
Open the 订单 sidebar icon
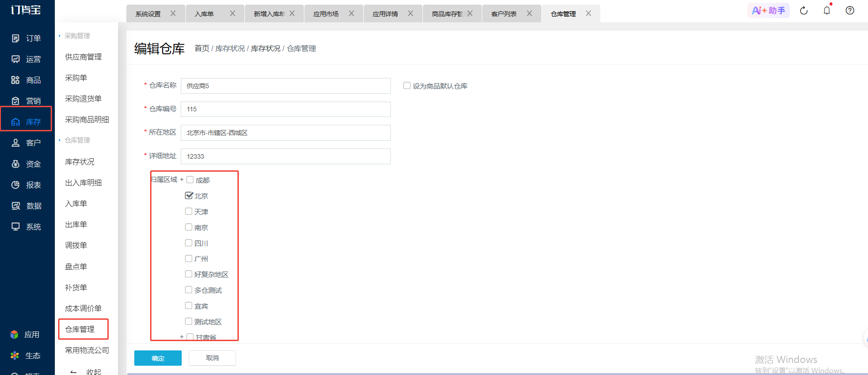[x=15, y=39]
